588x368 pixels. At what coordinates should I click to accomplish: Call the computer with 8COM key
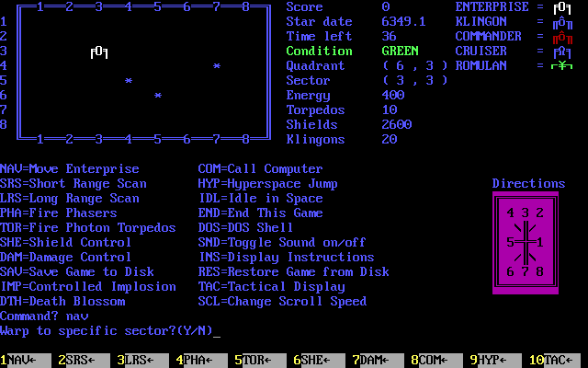pos(435,361)
